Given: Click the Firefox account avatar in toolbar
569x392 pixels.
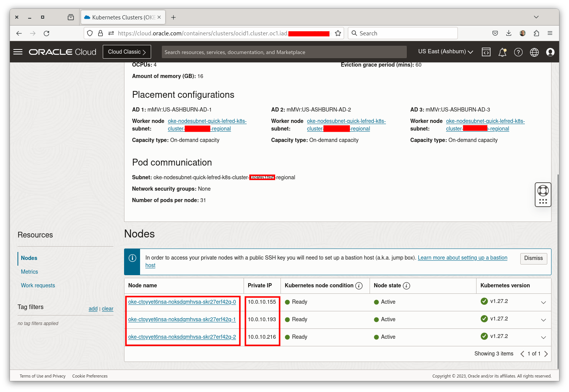Looking at the screenshot, I should [x=523, y=33].
